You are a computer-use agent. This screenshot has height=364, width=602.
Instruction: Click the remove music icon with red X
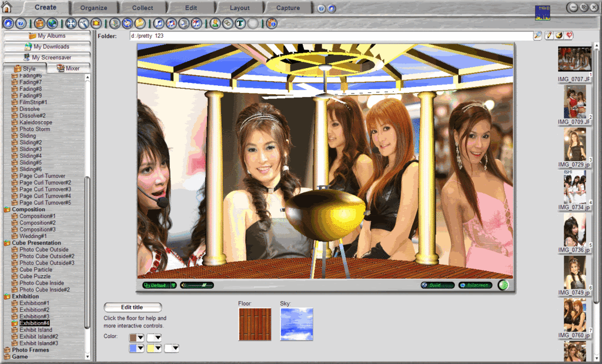[196, 24]
